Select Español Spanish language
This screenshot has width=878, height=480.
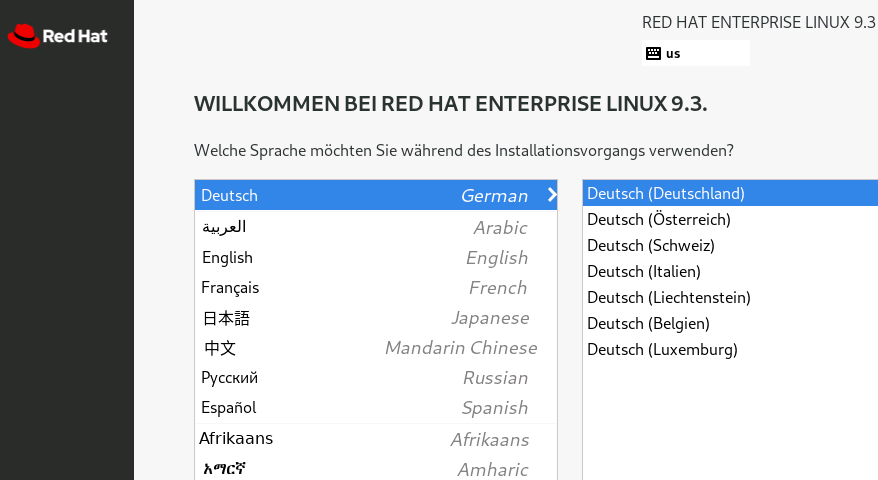coord(375,408)
